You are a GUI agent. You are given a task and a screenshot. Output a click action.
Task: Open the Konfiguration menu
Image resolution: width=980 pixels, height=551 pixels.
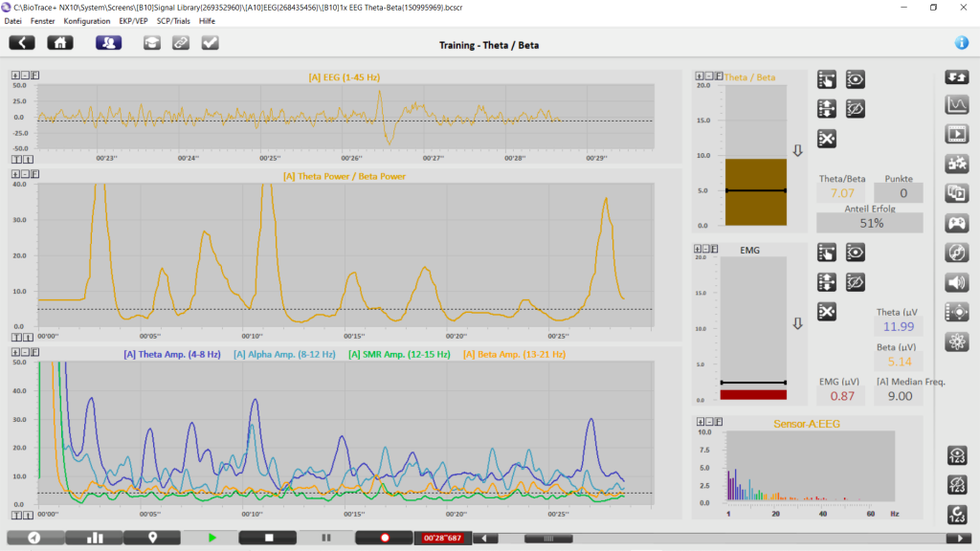pyautogui.click(x=87, y=21)
